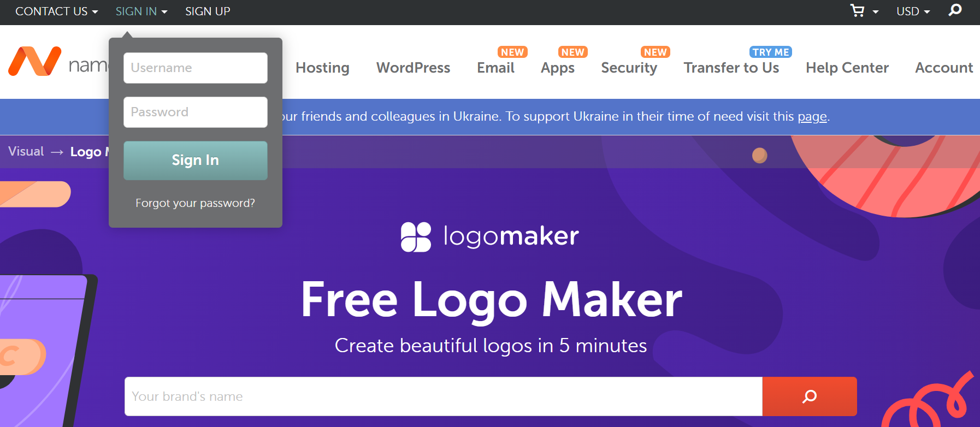Focus the Your brand's name field
This screenshot has width=980, height=427.
pyautogui.click(x=444, y=396)
